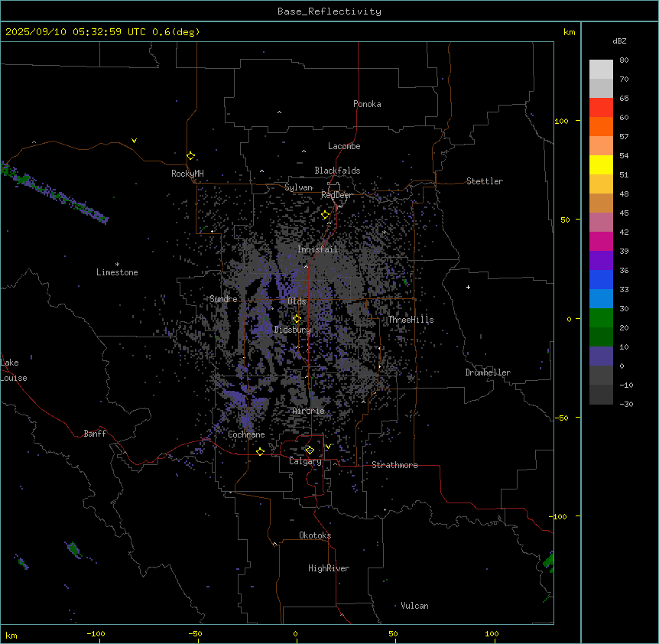Select the dark orange swatch below 60 dBZ
Screen dimensions: 659x644
601,126
